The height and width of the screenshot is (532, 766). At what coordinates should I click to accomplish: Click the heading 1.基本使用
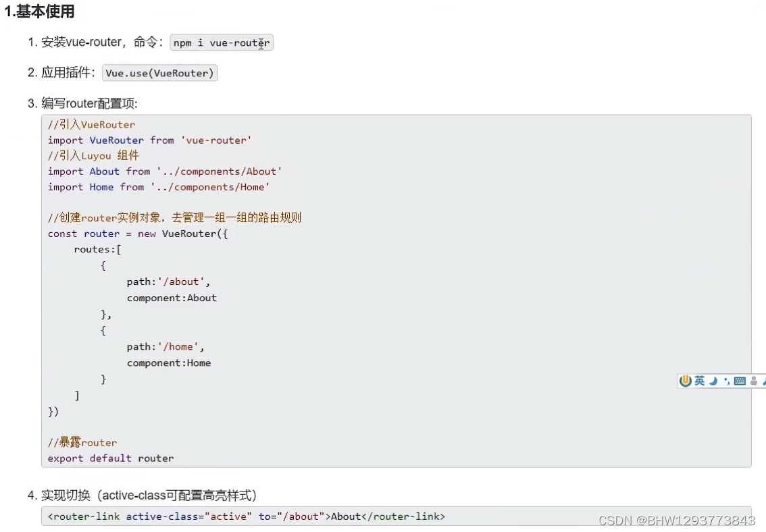39,11
